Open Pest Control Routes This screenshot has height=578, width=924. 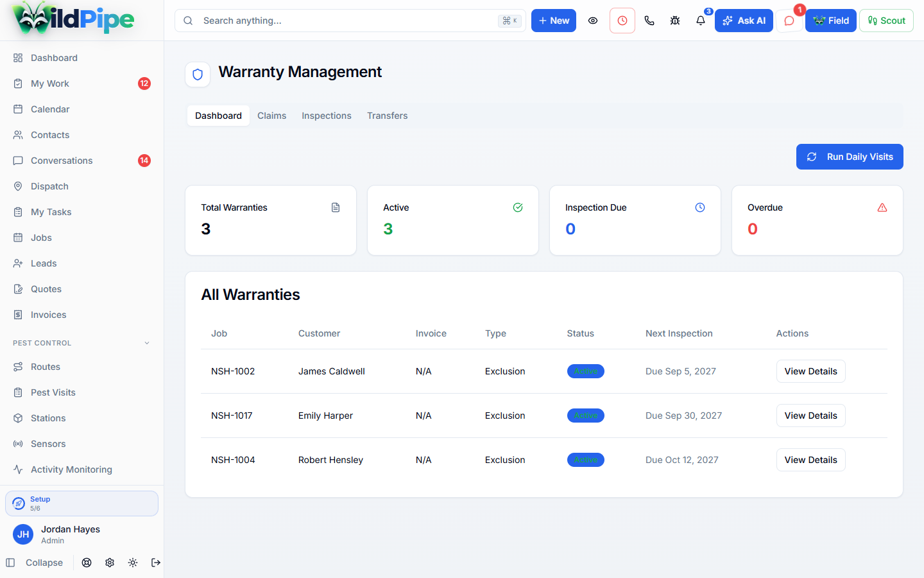point(81,367)
